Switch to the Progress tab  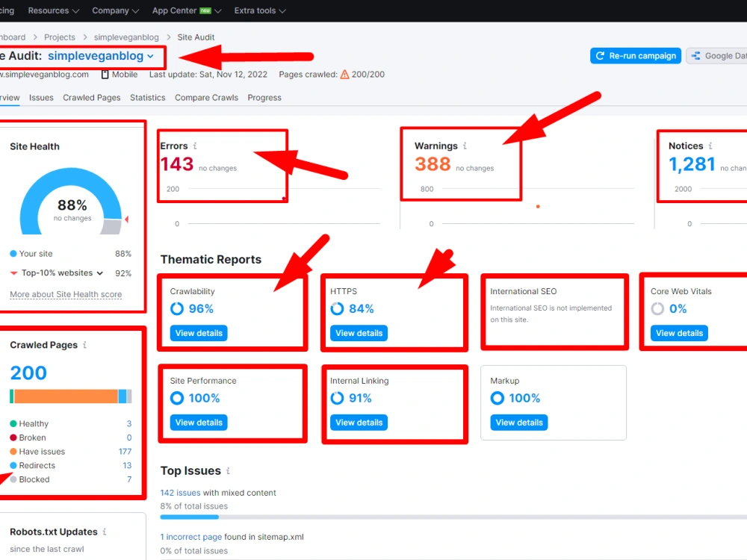click(x=264, y=98)
